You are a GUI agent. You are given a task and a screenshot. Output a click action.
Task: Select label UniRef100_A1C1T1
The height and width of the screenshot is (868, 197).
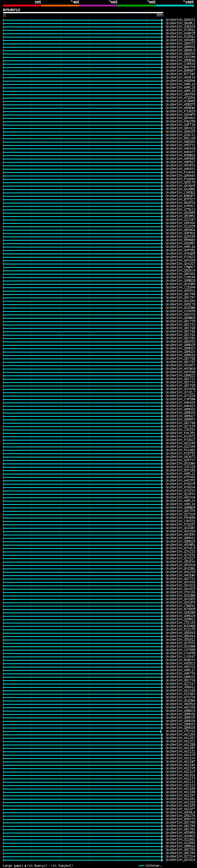[180, 782]
